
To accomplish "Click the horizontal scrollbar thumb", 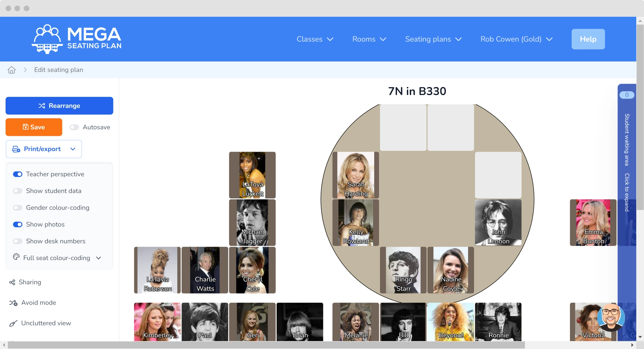I will point(266,345).
